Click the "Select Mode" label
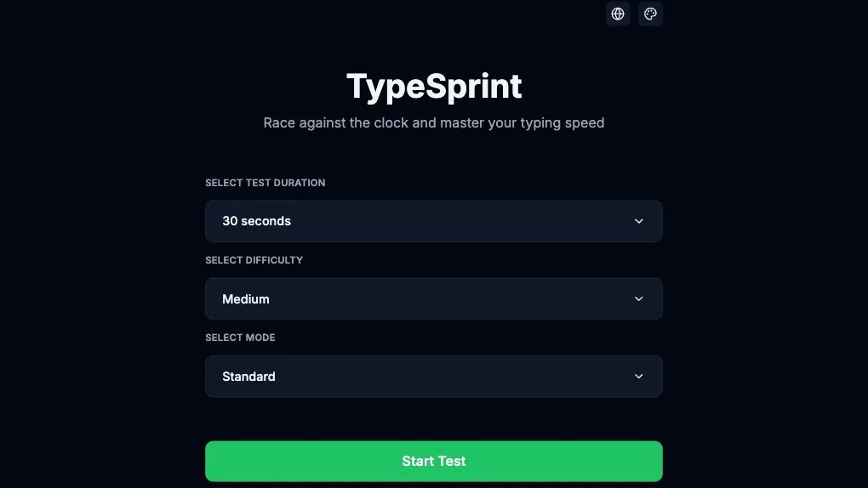The width and height of the screenshot is (868, 488). click(240, 338)
